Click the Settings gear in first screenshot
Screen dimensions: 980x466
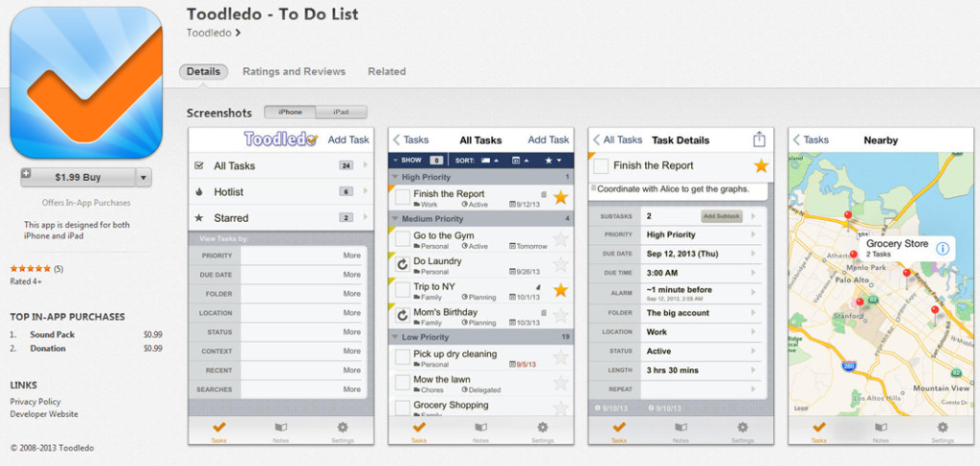[x=343, y=428]
